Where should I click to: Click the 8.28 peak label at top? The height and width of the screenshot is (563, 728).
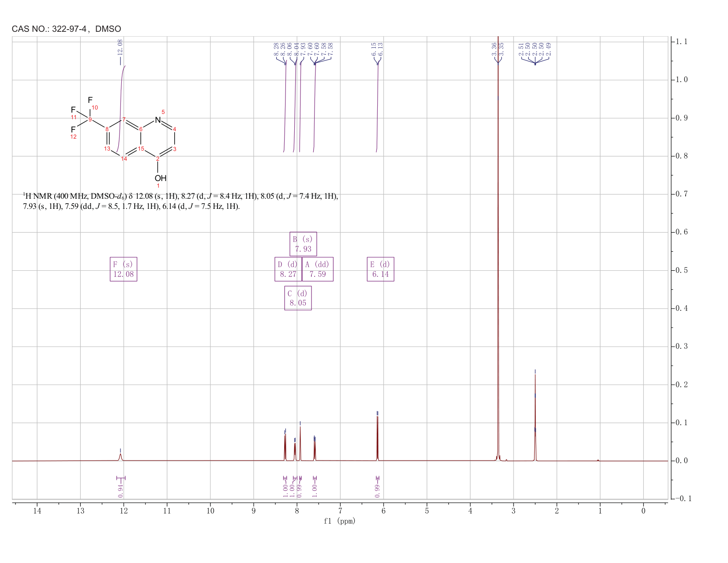(276, 49)
